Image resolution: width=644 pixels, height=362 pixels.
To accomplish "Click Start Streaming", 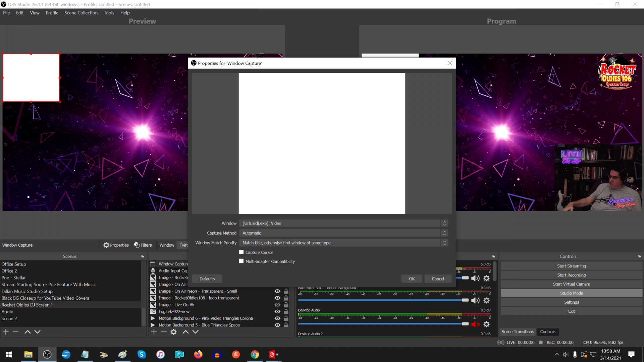I will coord(571,266).
